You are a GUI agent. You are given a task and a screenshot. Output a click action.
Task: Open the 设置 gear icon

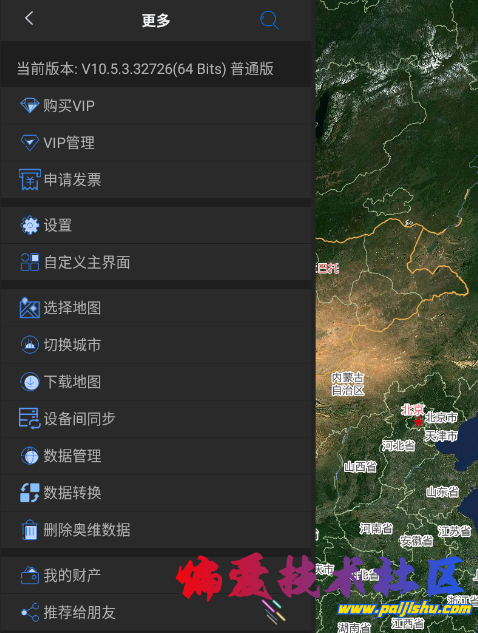pyautogui.click(x=29, y=225)
